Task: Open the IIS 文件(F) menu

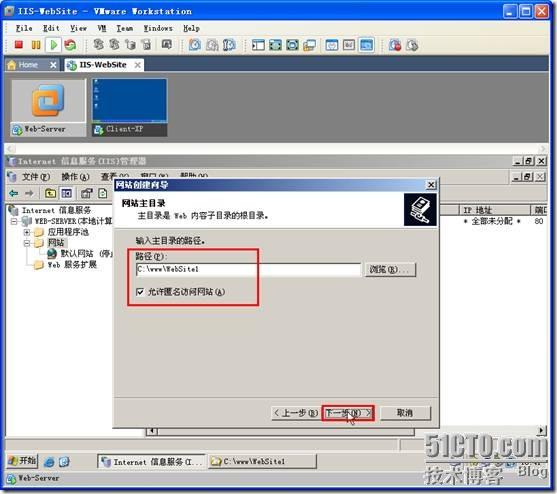Action: (36, 177)
